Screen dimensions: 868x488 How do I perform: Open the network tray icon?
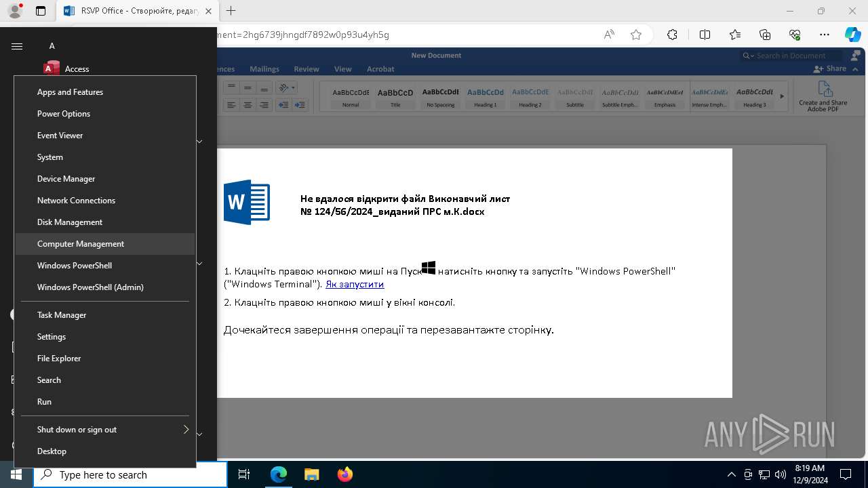(764, 474)
